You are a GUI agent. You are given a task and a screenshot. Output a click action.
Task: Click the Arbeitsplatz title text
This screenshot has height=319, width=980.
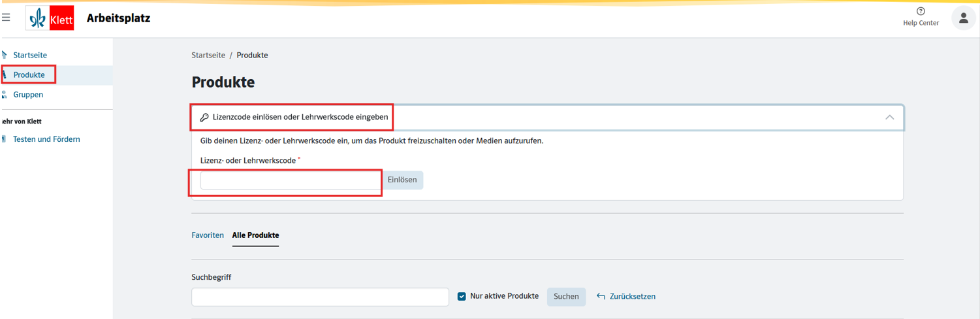coord(118,18)
